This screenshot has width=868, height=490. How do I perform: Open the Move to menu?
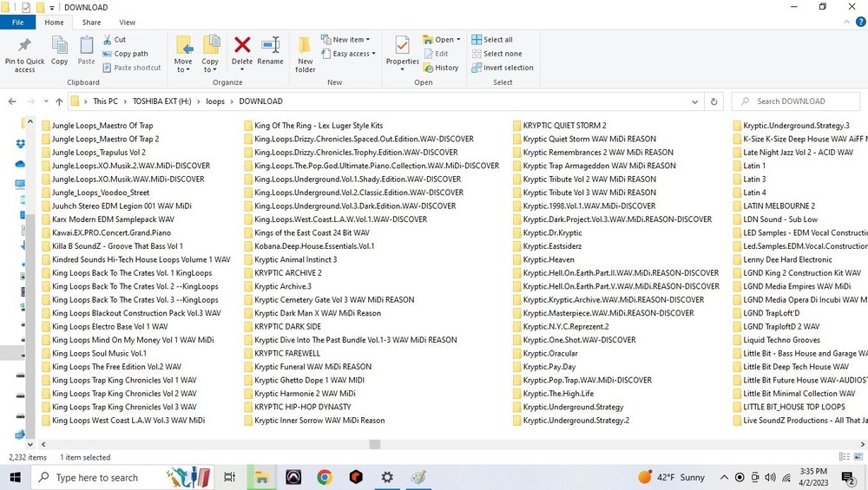(182, 54)
